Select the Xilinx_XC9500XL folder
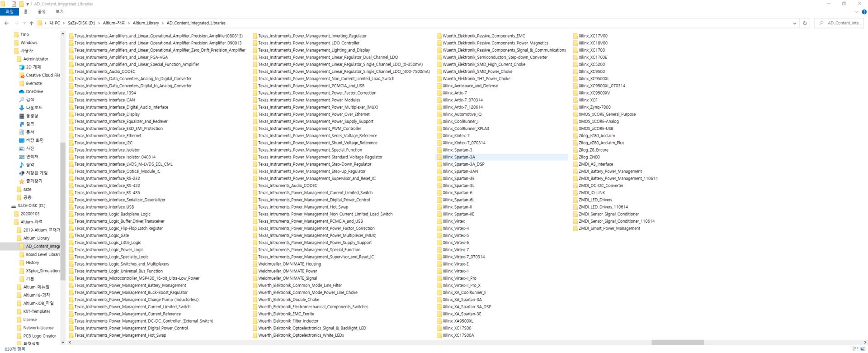 coord(591,79)
